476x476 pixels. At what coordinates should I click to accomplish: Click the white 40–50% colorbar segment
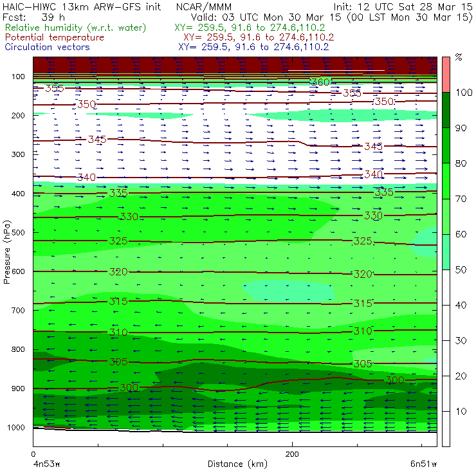[446, 287]
